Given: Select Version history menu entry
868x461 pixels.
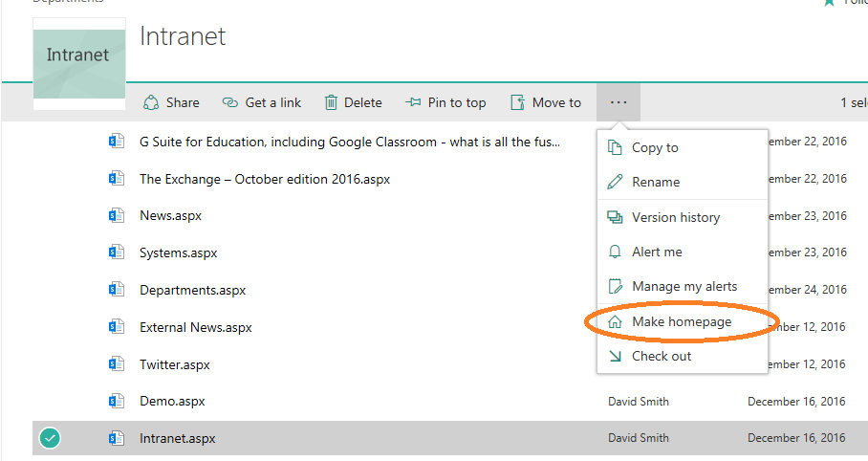Looking at the screenshot, I should click(682, 217).
